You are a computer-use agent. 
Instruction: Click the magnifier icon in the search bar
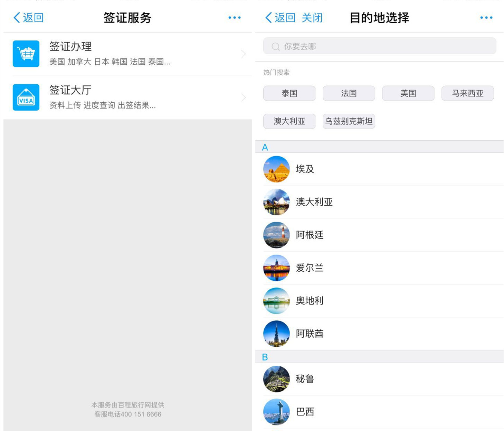coord(275,46)
